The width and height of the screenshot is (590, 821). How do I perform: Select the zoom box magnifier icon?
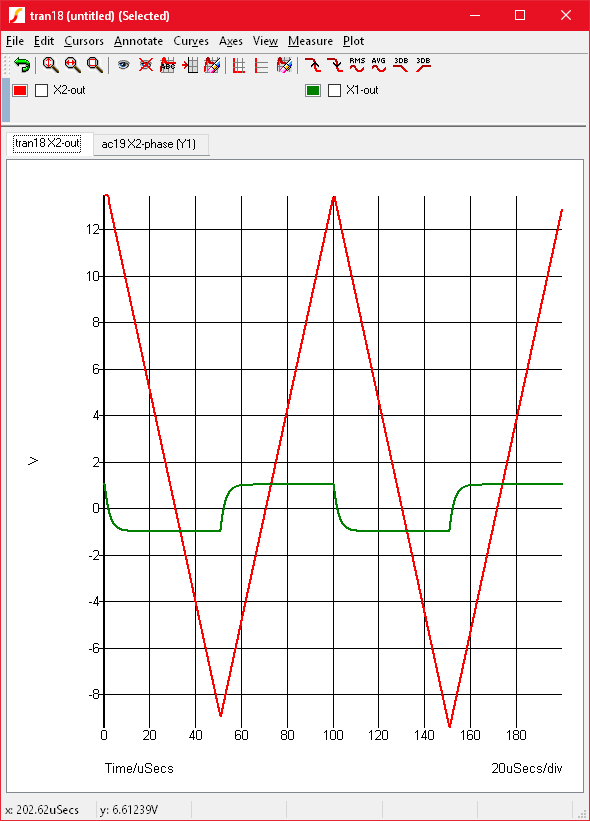pos(95,65)
